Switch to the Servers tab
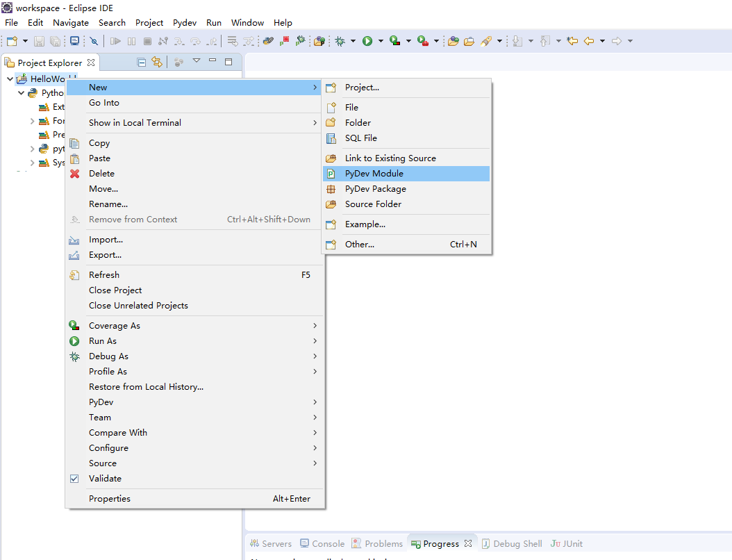 click(x=271, y=543)
